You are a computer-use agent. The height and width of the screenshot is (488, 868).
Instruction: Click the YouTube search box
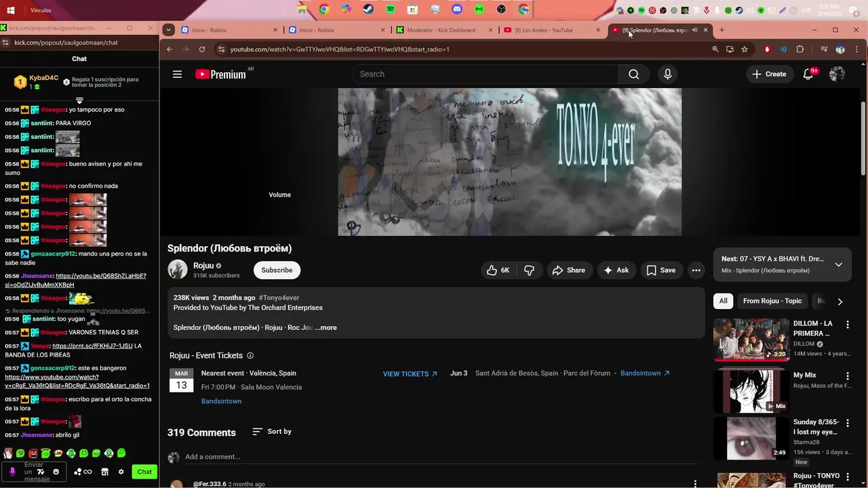point(485,74)
